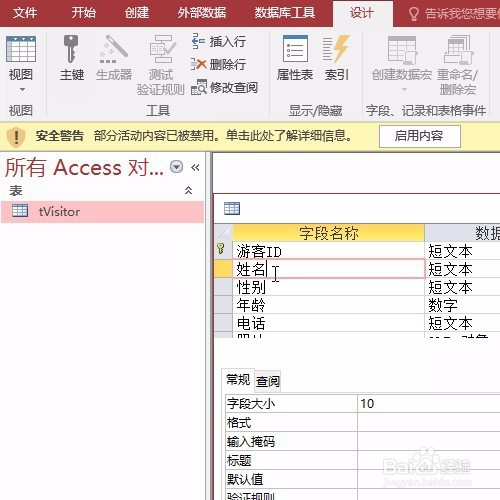Click the 格式 property field
Screen dimensions: 500x500
tap(429, 422)
